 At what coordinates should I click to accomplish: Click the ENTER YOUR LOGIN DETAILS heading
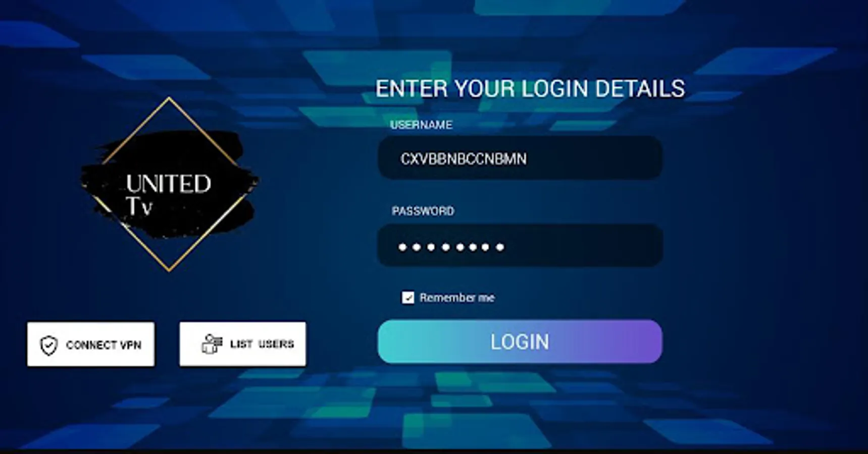[x=530, y=89]
